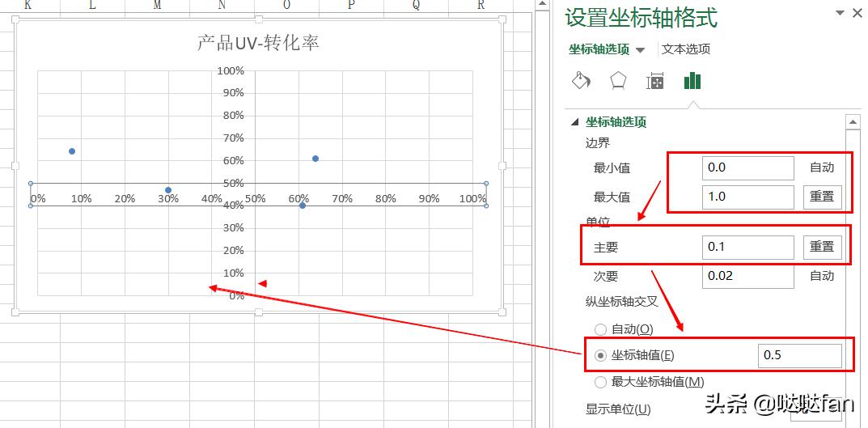The width and height of the screenshot is (868, 428).
Task: Click the data point on the far left of chart
Action: click(72, 151)
